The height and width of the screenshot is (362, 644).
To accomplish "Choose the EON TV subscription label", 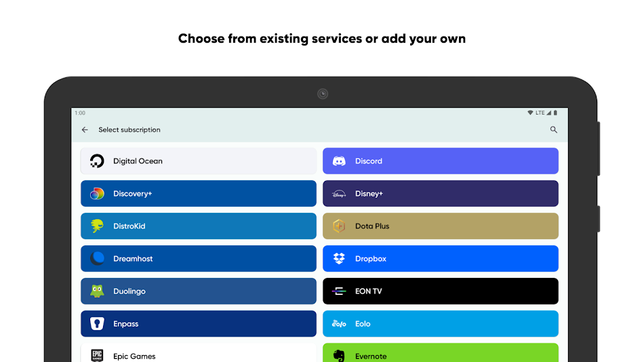I will coord(368,291).
